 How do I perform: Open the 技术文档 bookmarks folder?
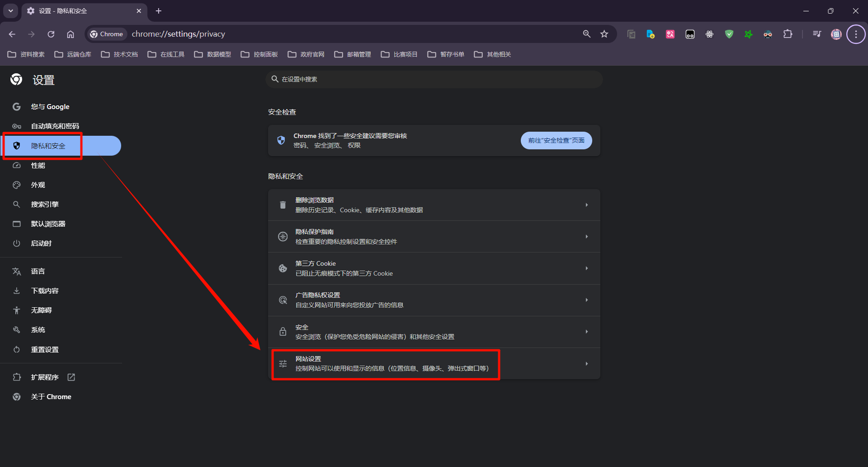point(120,54)
